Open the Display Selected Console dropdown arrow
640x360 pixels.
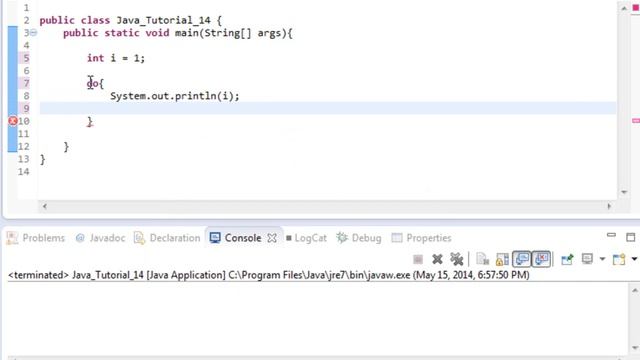602,259
